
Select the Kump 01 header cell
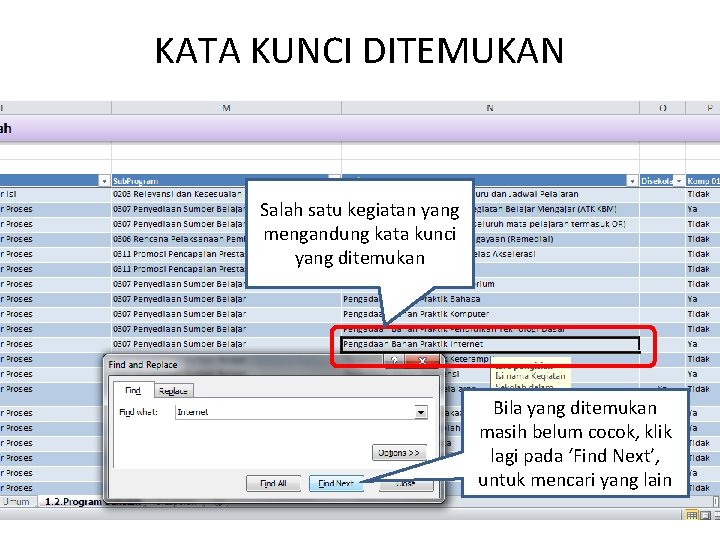[x=703, y=181]
